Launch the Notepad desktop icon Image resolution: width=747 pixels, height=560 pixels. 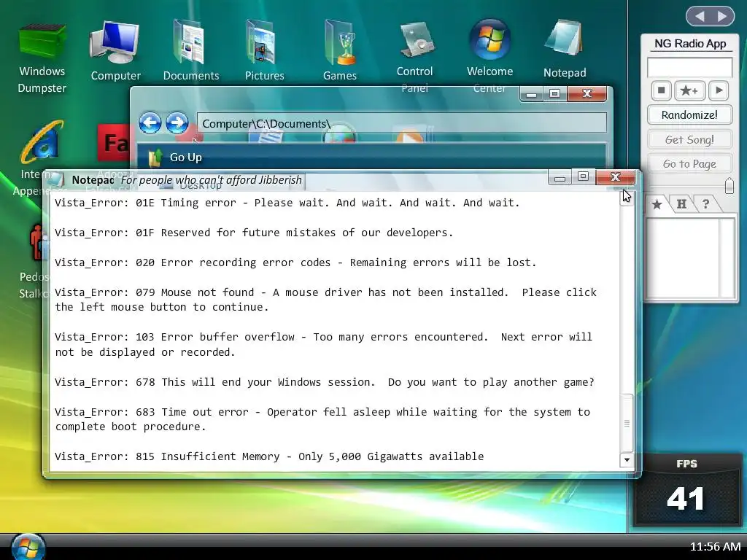click(x=565, y=49)
